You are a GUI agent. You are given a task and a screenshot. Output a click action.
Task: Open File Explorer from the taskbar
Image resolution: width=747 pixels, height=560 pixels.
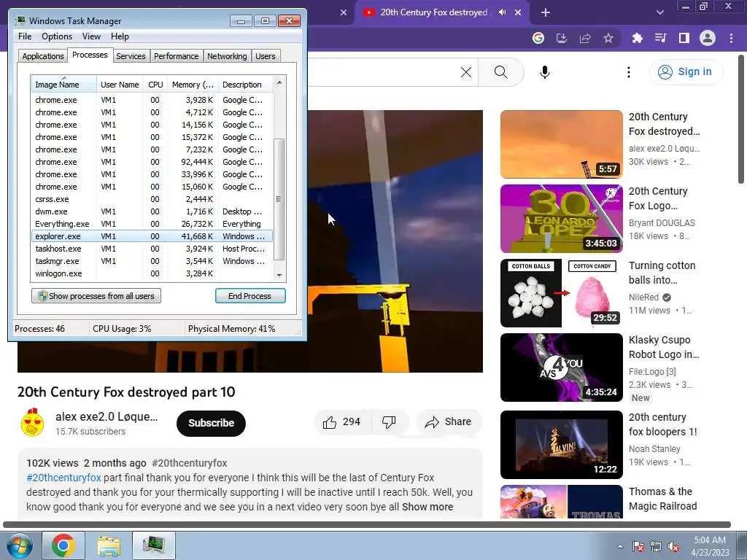(109, 545)
